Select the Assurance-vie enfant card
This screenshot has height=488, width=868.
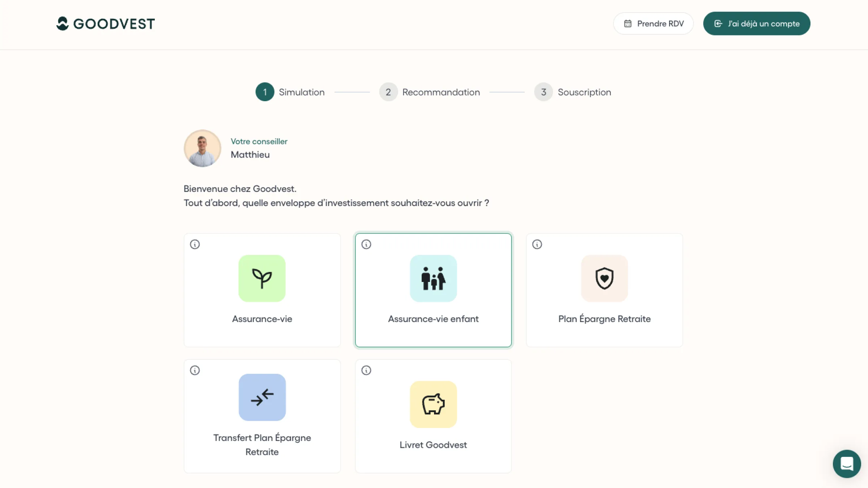(433, 290)
